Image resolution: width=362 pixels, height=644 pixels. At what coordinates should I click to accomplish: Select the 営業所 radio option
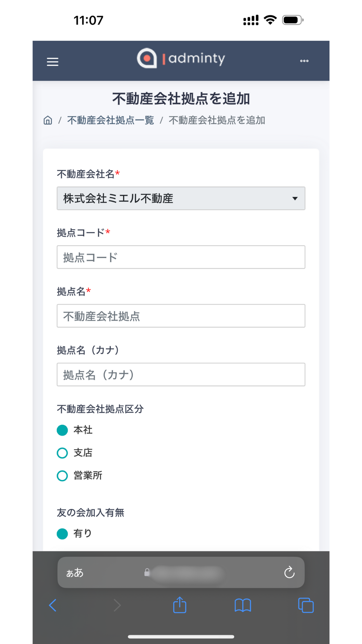[62, 476]
